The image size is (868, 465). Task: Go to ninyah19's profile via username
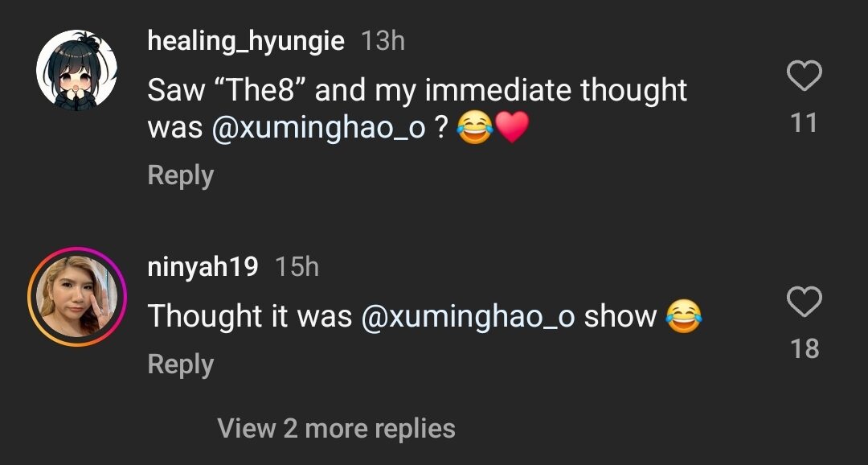click(203, 266)
